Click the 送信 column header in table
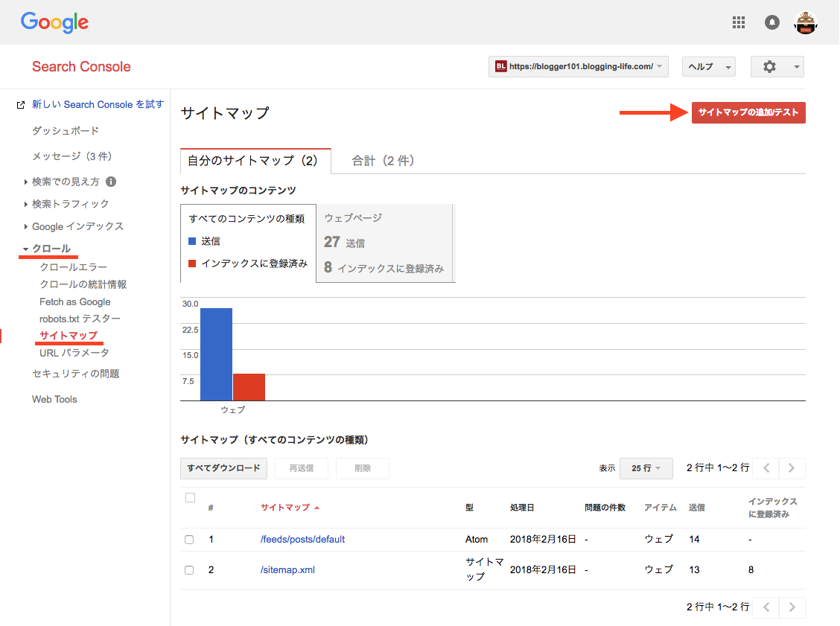 [x=696, y=508]
